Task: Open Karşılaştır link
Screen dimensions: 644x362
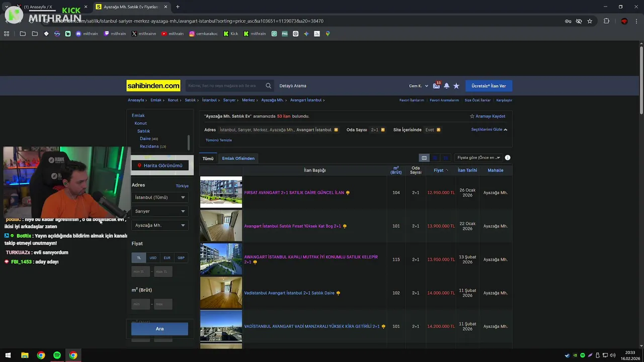Action: [504, 100]
